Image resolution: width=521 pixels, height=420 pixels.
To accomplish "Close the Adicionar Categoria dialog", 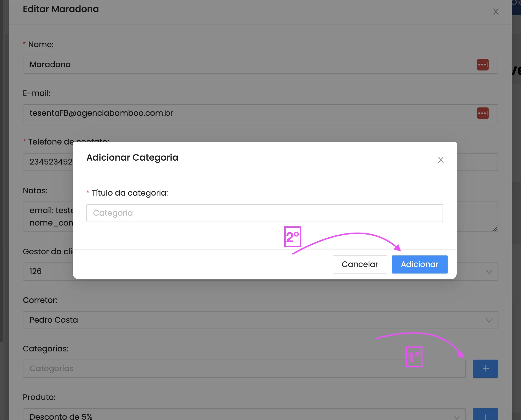I will pyautogui.click(x=441, y=160).
